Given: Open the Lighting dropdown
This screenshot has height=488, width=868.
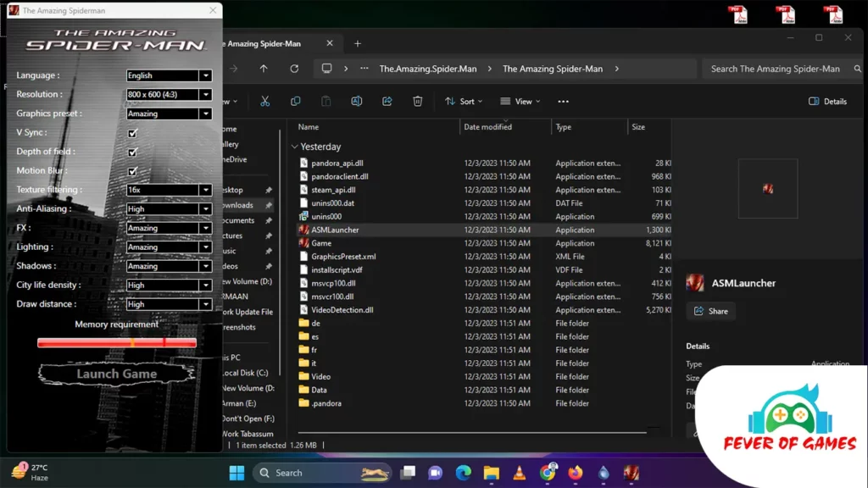Looking at the screenshot, I should tap(169, 247).
